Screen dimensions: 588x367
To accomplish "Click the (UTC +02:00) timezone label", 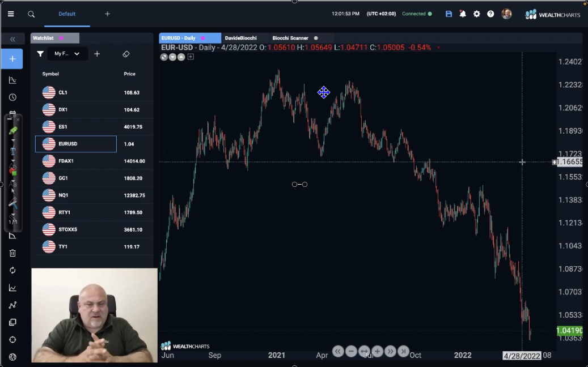I will [381, 14].
